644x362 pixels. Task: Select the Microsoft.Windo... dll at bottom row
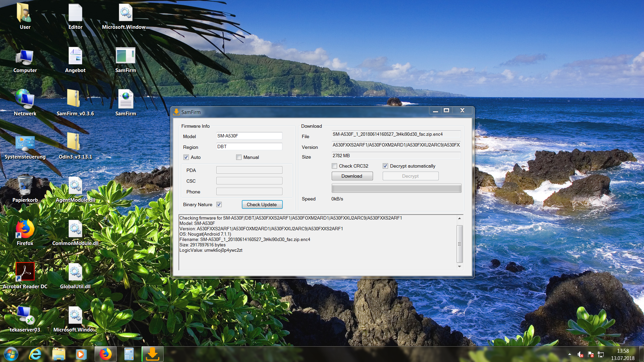point(75,319)
